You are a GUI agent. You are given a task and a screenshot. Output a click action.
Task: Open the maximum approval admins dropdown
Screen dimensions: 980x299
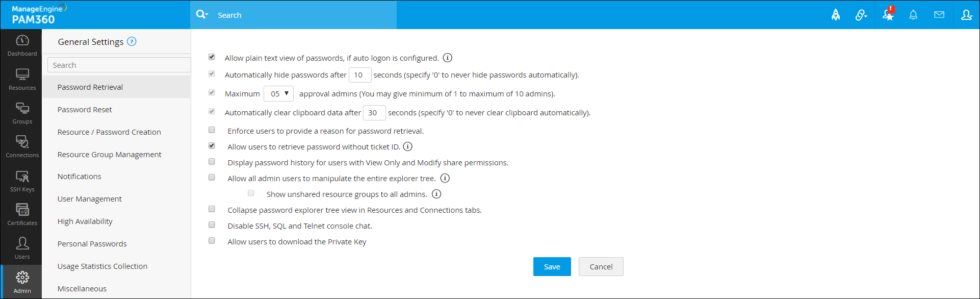click(279, 93)
